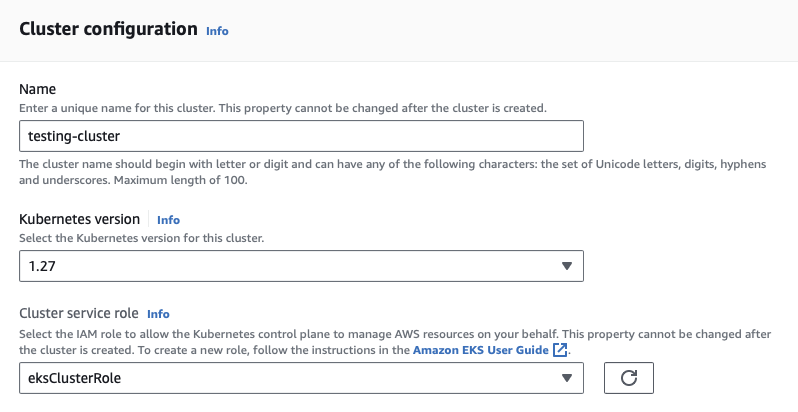Click the eksClusterRole dropdown arrow
The width and height of the screenshot is (798, 412).
pos(566,378)
